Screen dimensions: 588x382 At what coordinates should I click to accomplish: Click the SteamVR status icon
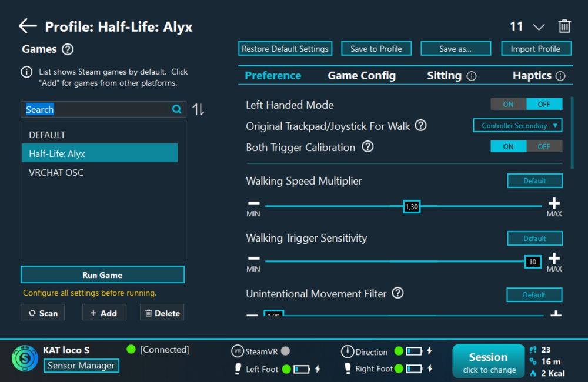238,351
